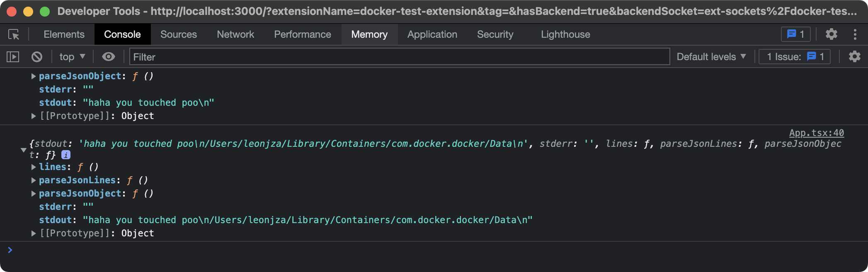Expand the lines function property
Screen dimensions: 868x272
tap(34, 167)
